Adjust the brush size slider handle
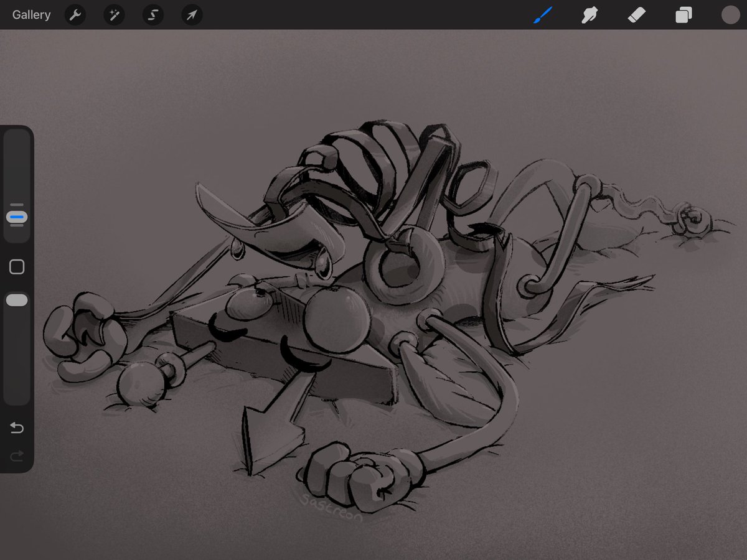 17,217
